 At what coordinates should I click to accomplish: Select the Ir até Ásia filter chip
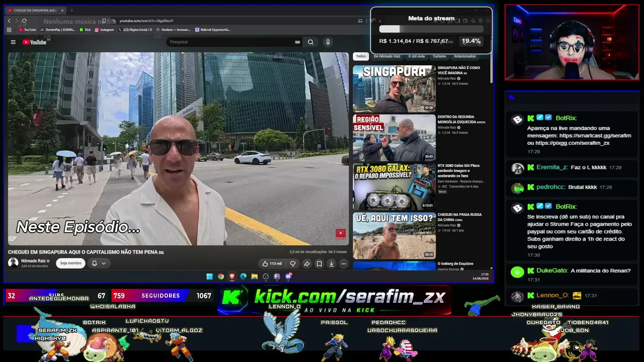[x=417, y=56]
